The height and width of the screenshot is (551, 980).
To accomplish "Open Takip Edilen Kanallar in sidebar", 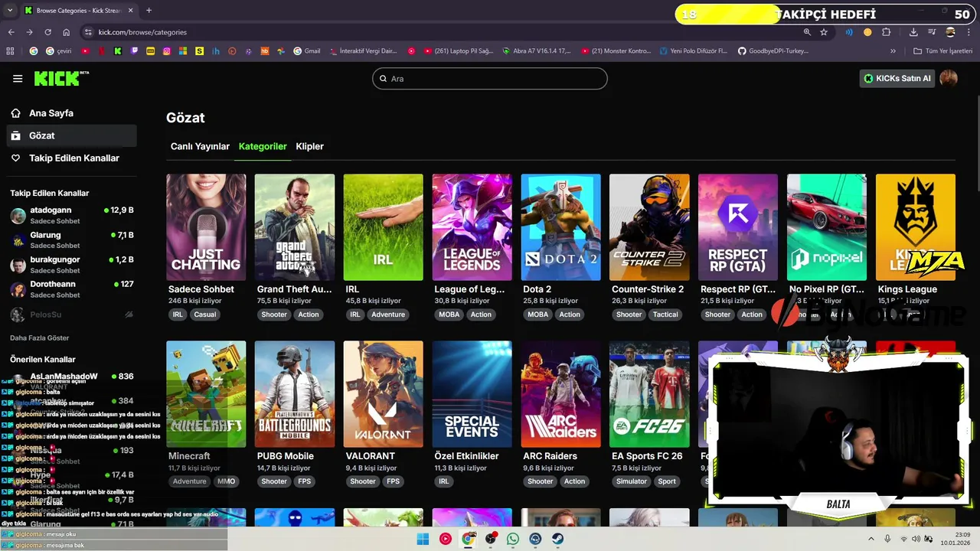I will [73, 158].
